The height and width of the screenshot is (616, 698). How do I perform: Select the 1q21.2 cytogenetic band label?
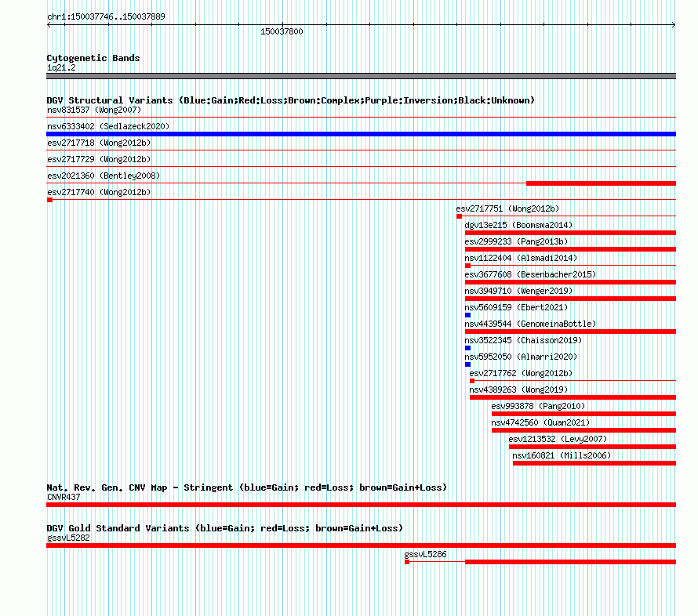(x=61, y=67)
